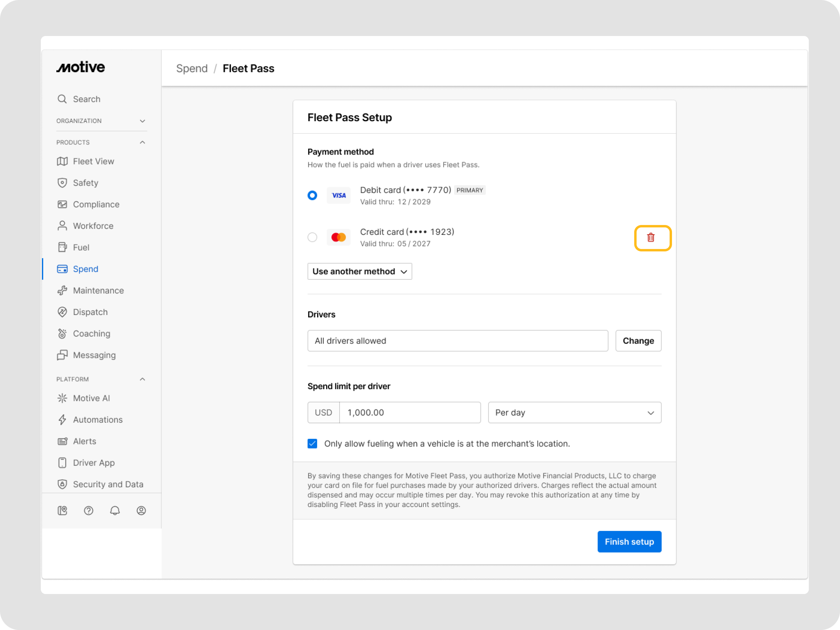Open the notifications bell

(x=115, y=511)
